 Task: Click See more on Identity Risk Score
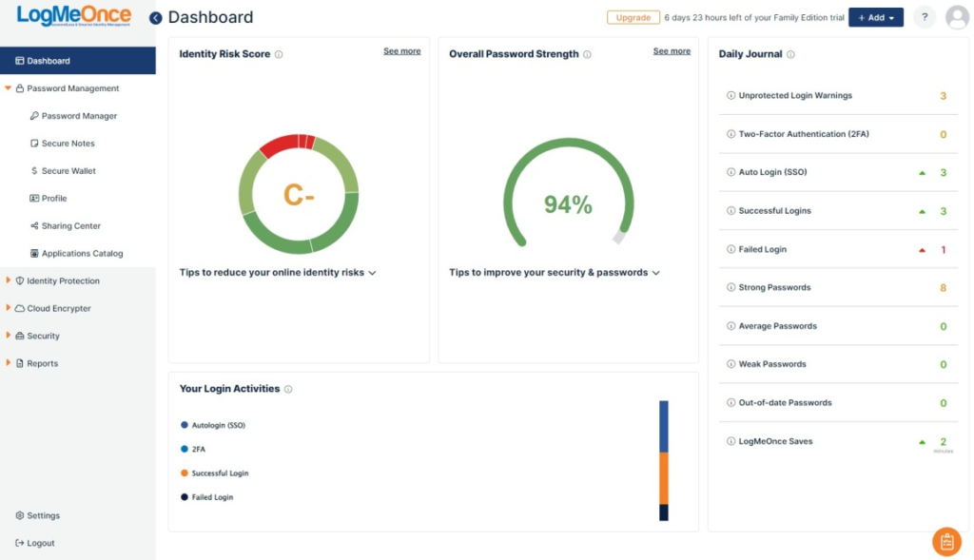point(401,51)
